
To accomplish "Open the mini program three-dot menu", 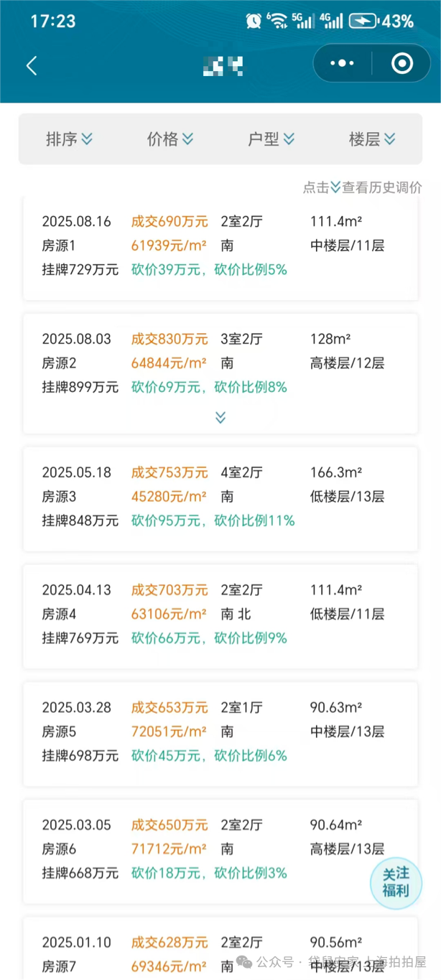I will [342, 64].
